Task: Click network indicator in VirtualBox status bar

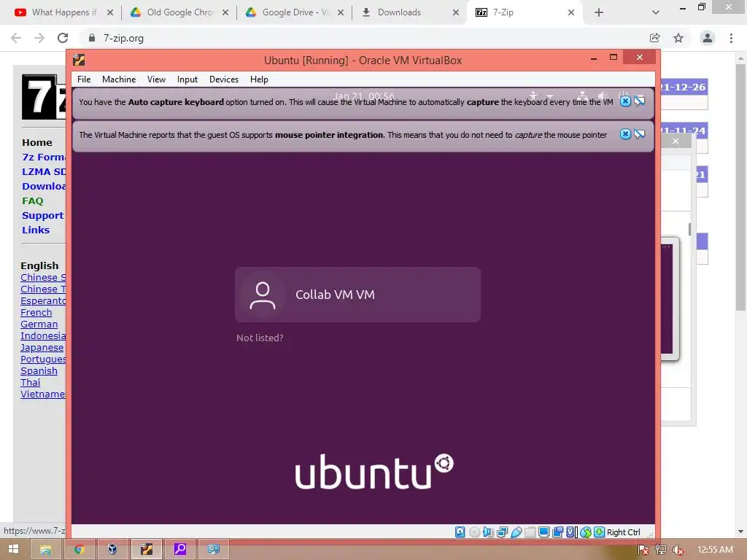Action: pos(502,532)
